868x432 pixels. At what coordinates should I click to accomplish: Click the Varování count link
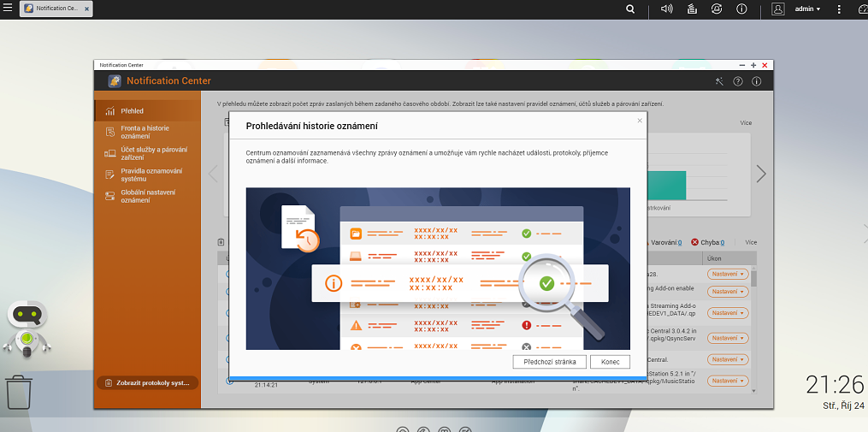point(679,243)
